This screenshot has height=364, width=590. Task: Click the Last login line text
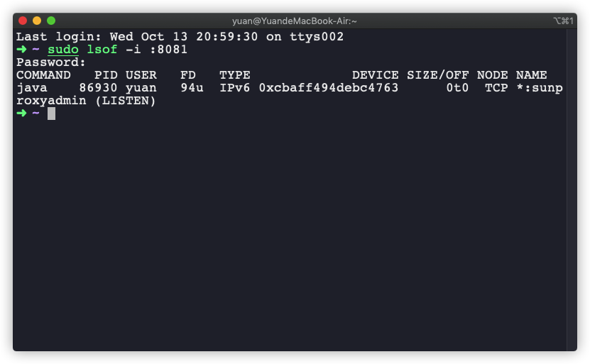tap(180, 36)
